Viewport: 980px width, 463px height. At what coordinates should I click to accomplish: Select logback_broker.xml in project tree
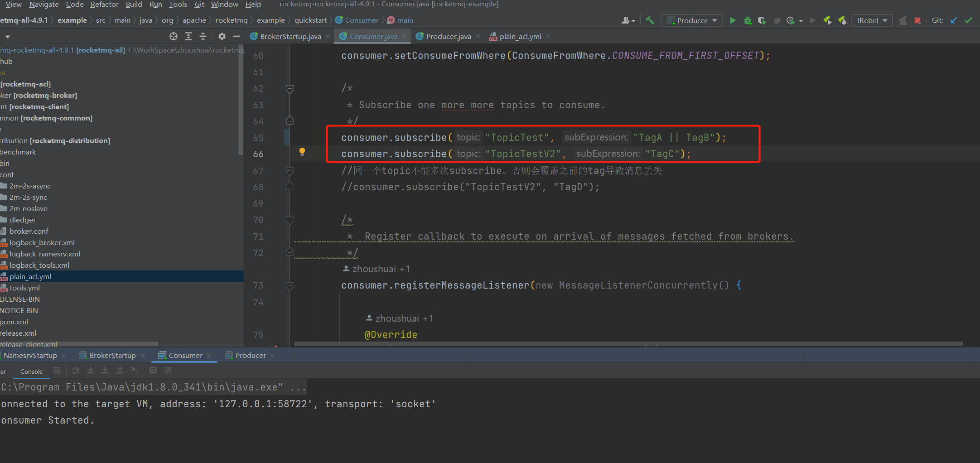(42, 242)
